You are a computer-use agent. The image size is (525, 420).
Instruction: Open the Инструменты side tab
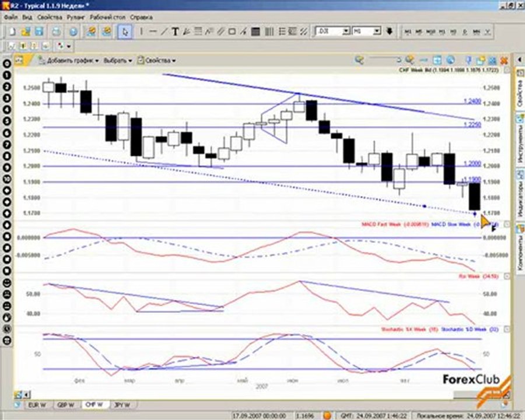(x=520, y=139)
